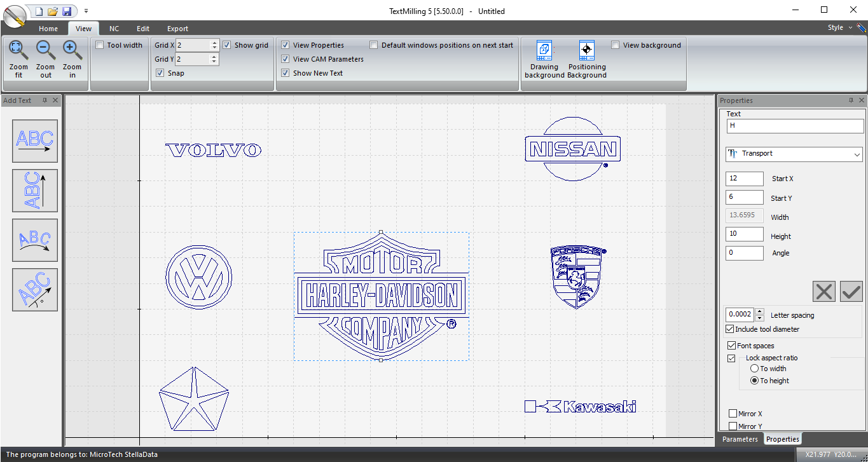Switch to the NC ribbon tab
This screenshot has height=462, width=868.
(114, 29)
